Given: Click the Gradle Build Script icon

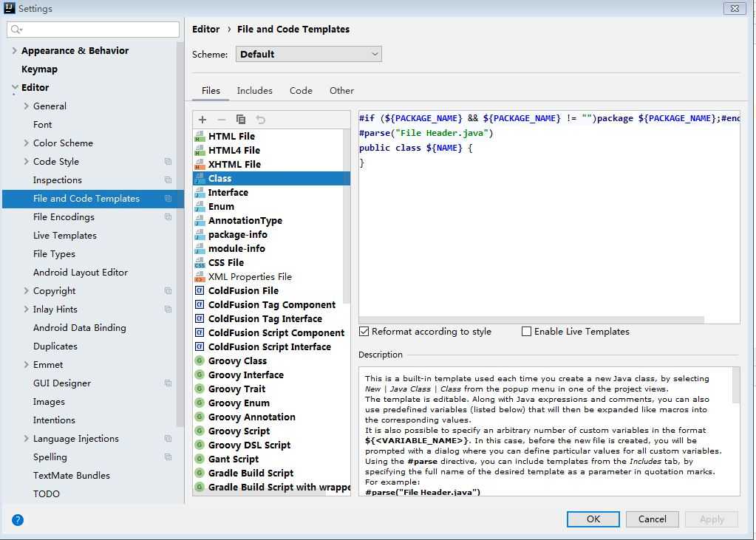Looking at the screenshot, I should click(200, 473).
